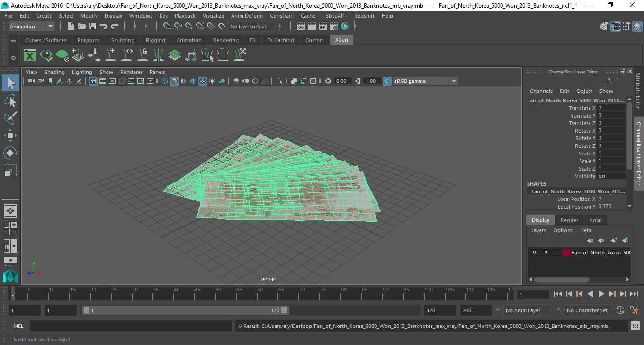Screen dimensions: 644x345
Task: Click the Translate X value field
Action: pos(612,108)
